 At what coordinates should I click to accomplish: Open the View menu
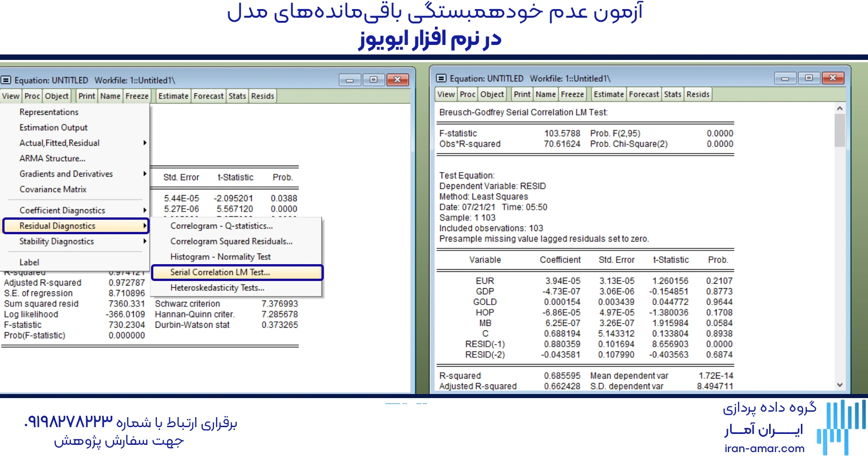click(10, 96)
